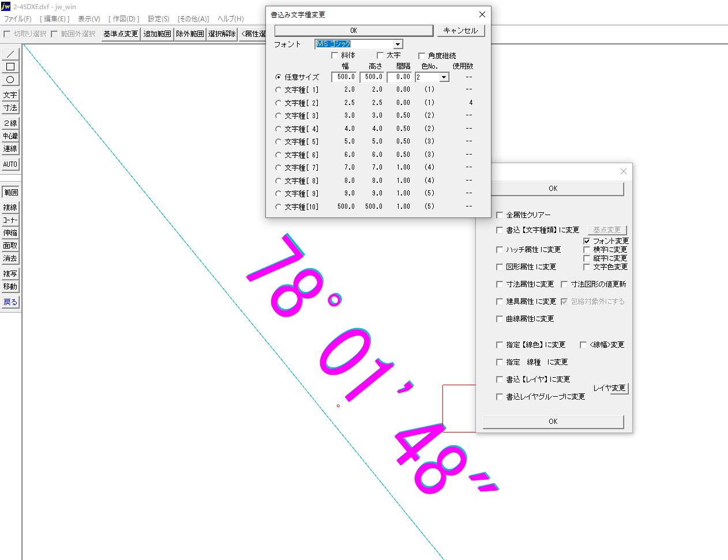Toggle the 太字 bold checkbox
728x560 pixels.
pos(380,55)
